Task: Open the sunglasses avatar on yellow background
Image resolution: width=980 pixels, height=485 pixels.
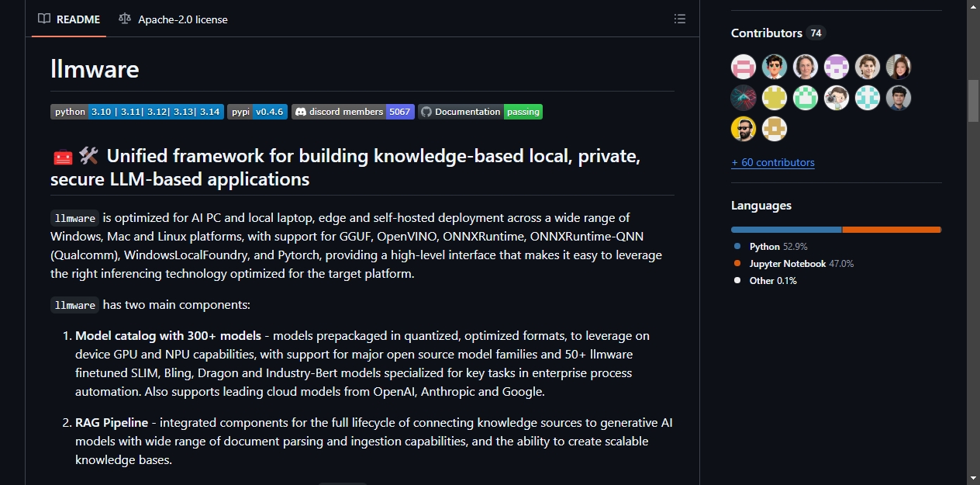Action: click(x=744, y=129)
